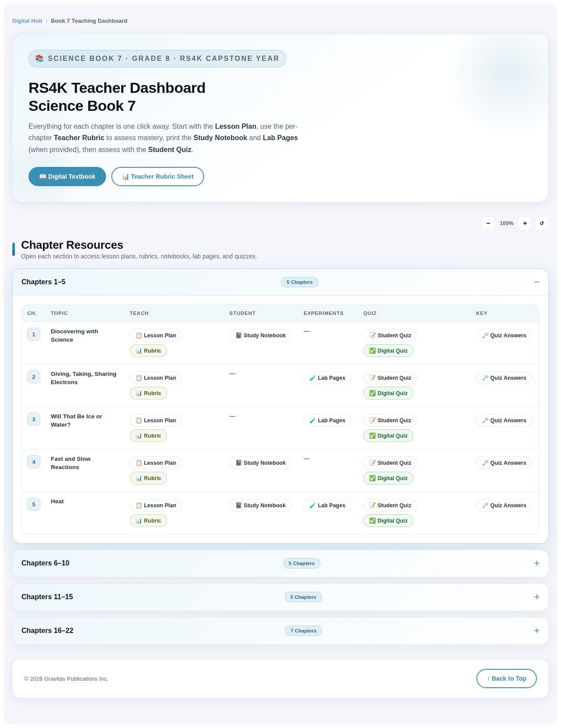Click the "7 Chapters" badge beside Chapters 16–22
The image size is (561, 728).
303,631
